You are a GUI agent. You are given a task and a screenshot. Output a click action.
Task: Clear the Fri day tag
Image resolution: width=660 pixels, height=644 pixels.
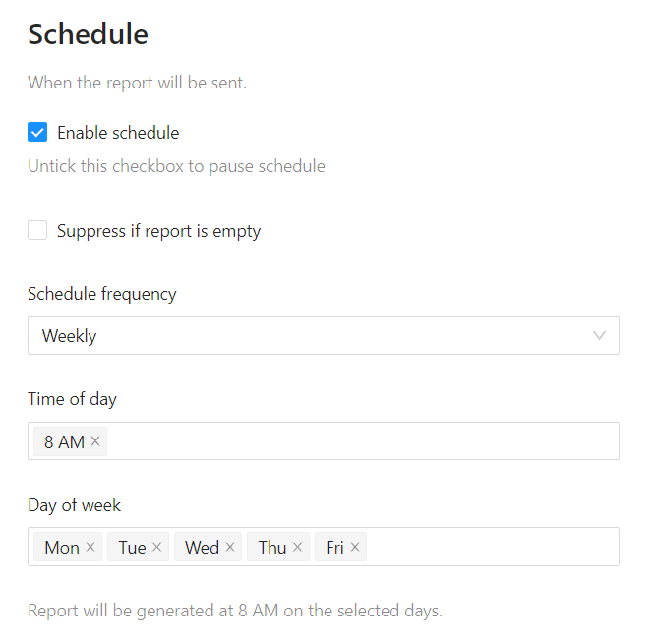click(x=355, y=547)
